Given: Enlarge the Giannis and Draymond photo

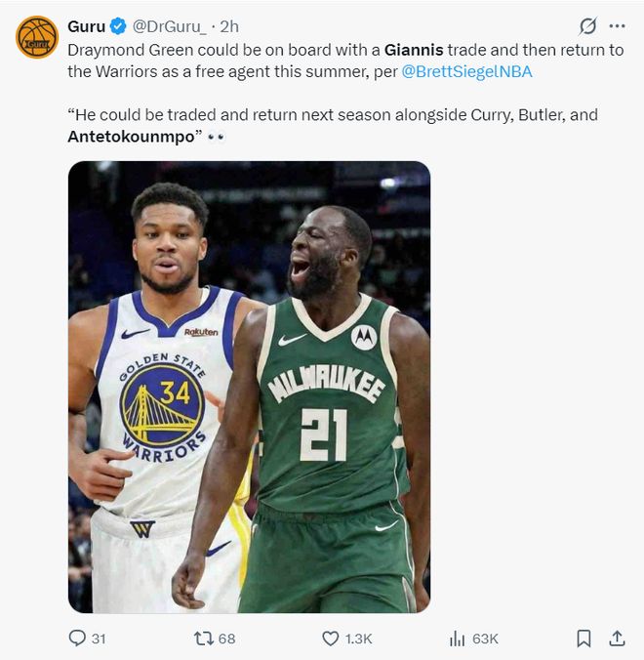Looking at the screenshot, I should (249, 387).
